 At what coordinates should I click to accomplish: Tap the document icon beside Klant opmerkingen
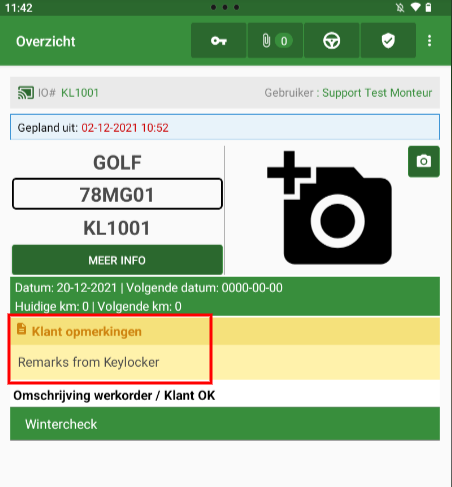coord(21,329)
